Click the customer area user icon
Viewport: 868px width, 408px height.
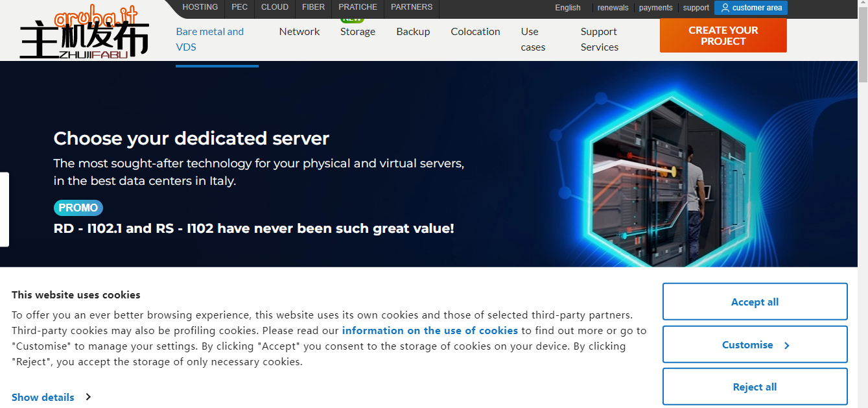tap(725, 8)
